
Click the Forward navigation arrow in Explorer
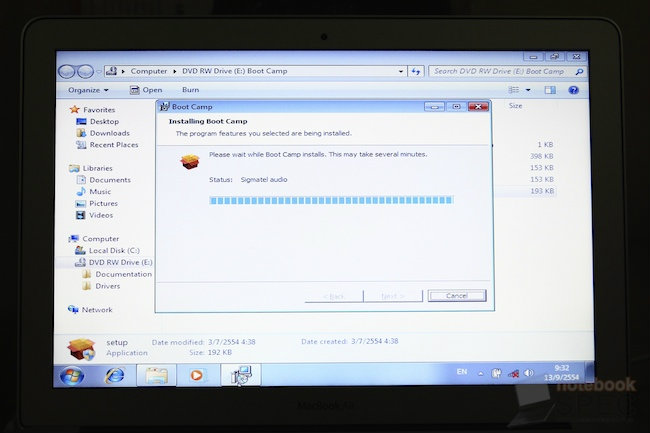click(x=85, y=72)
